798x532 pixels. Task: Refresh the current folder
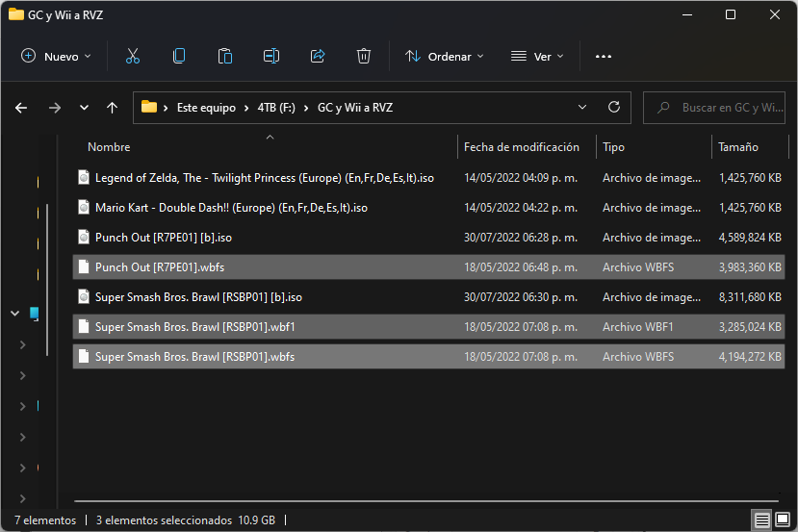coord(614,108)
